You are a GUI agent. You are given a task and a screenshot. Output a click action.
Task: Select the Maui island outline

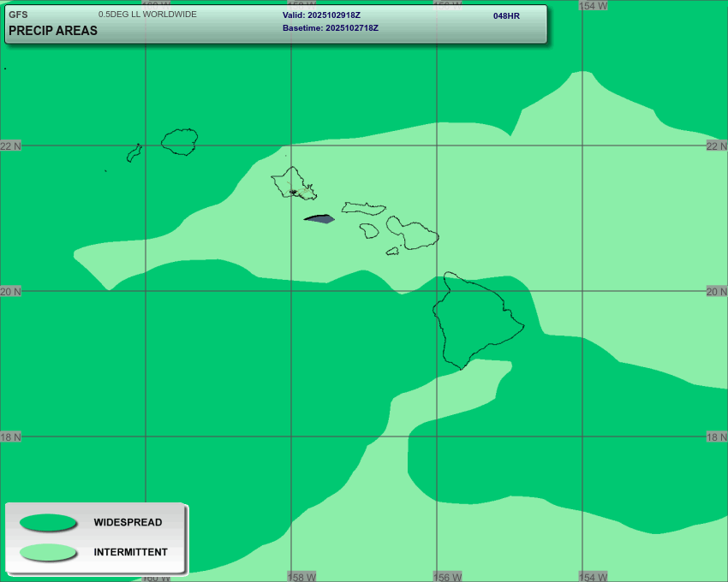click(413, 233)
